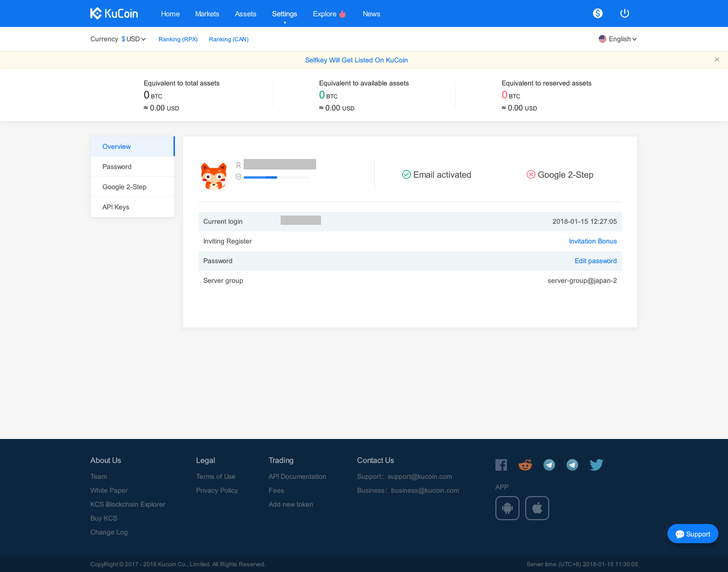Open the News menu

point(371,14)
